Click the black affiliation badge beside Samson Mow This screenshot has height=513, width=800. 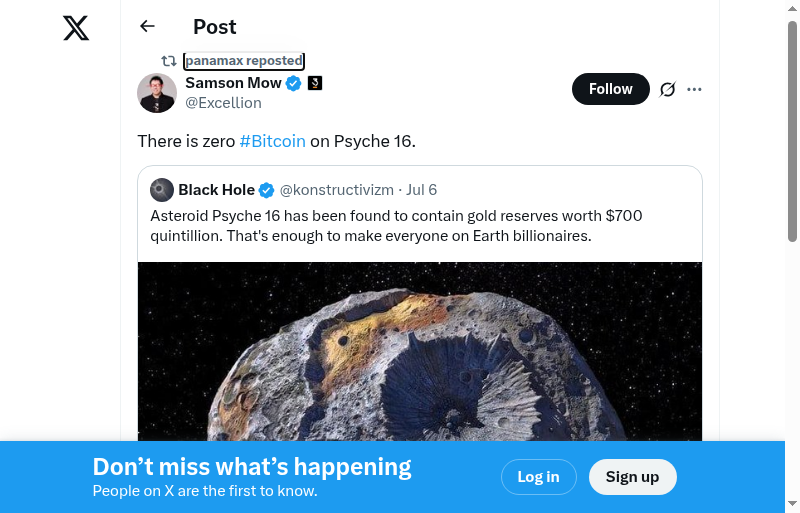[314, 84]
